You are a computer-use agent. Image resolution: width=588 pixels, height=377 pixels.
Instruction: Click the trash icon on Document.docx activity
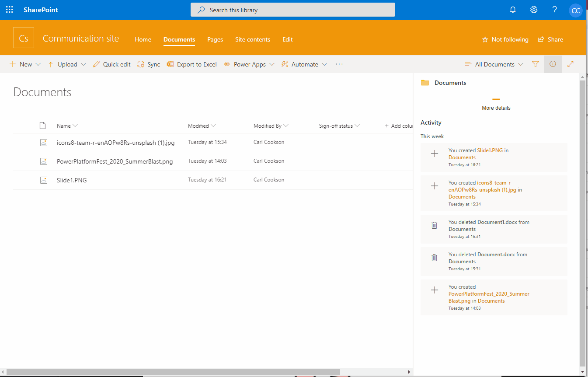click(x=434, y=258)
